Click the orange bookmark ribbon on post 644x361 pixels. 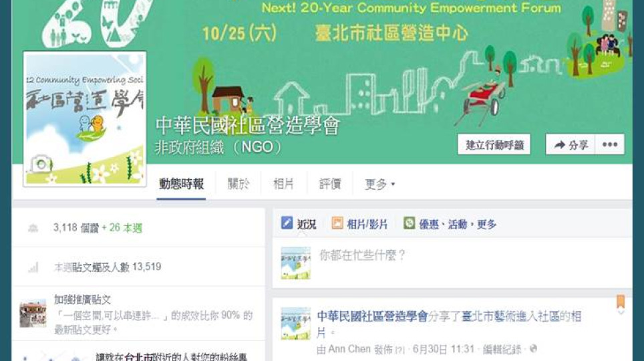(621, 301)
